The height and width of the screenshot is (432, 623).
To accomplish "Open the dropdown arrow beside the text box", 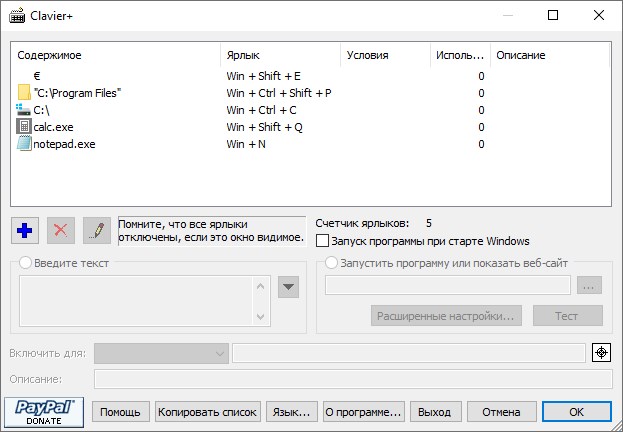I will click(289, 288).
